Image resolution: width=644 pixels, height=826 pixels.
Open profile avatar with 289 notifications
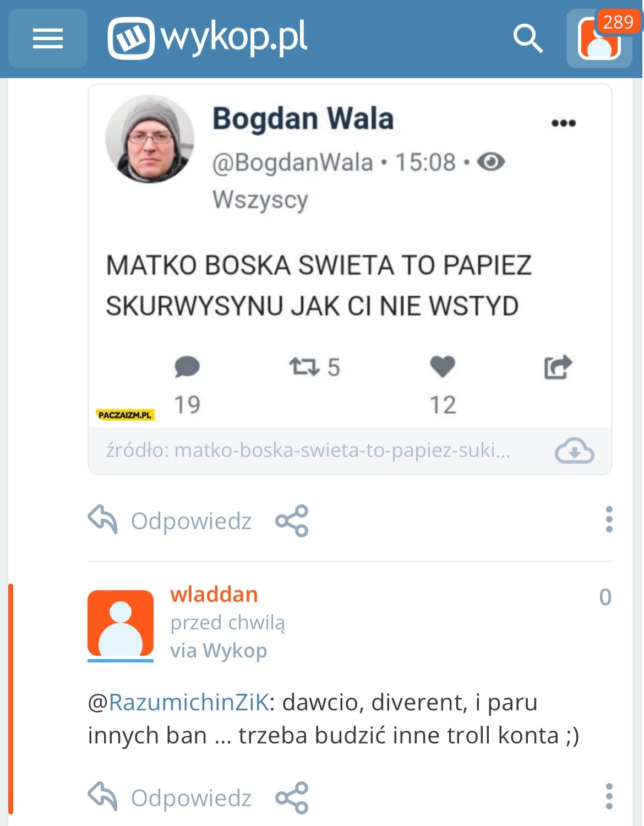(599, 39)
